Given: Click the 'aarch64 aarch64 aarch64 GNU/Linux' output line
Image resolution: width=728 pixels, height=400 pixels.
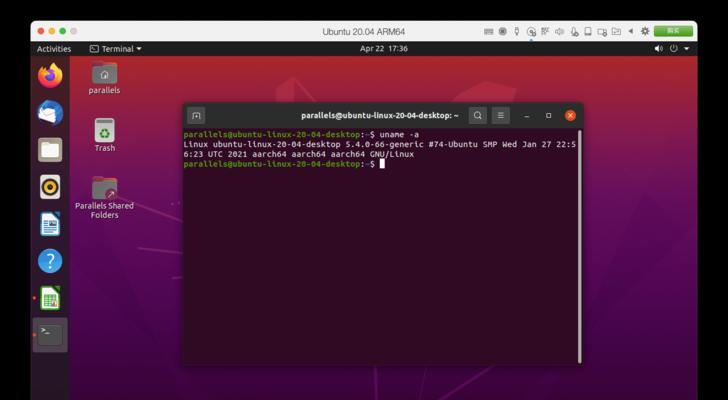Looking at the screenshot, I should pos(333,154).
